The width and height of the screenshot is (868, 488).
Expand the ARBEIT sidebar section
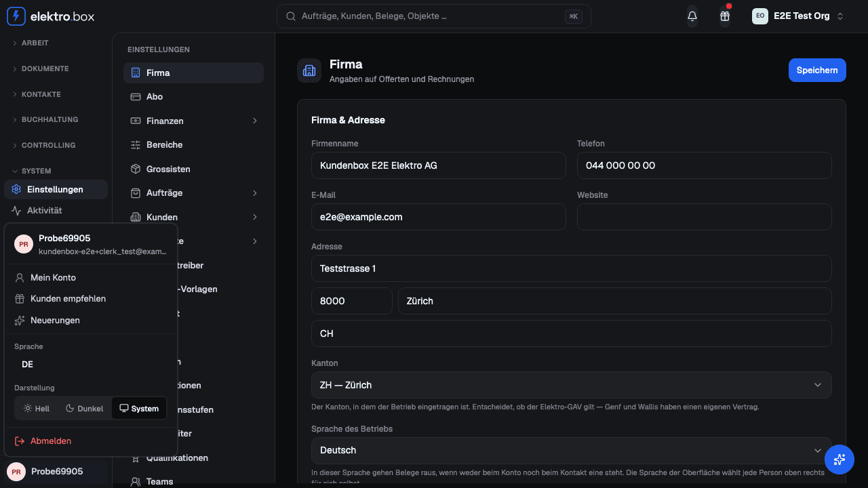click(x=56, y=43)
